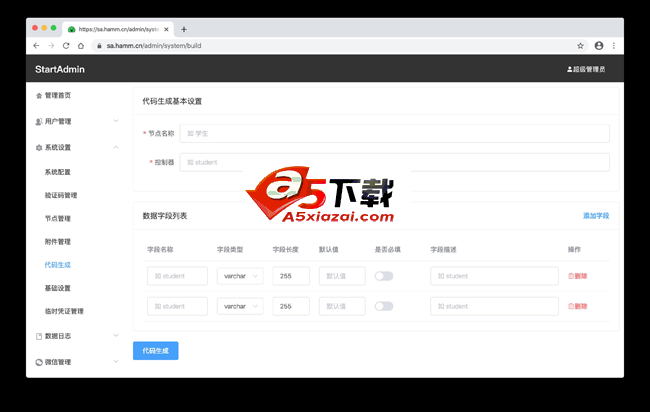Click the padlock site info icon
650x412 pixels.
[x=99, y=46]
